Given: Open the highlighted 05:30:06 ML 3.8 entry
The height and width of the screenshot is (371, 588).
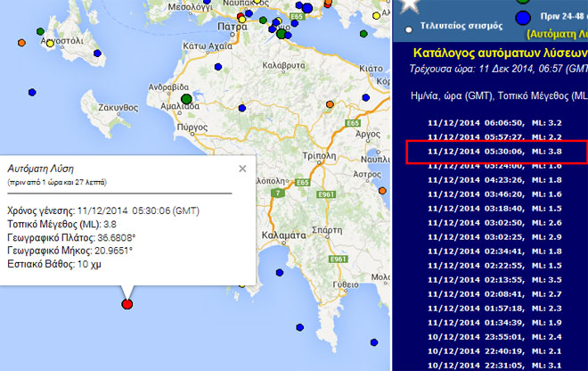Looking at the screenshot, I should coord(496,152).
